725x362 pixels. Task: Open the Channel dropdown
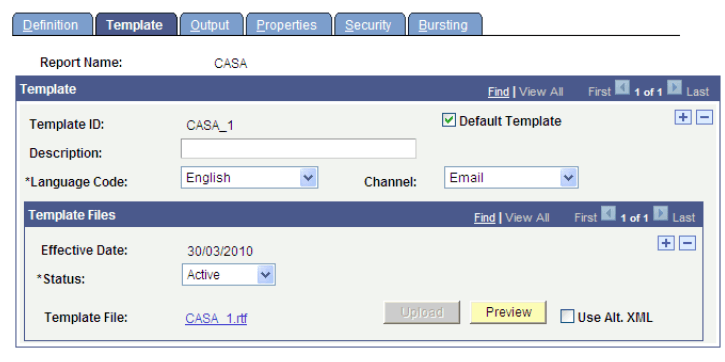[511, 178]
